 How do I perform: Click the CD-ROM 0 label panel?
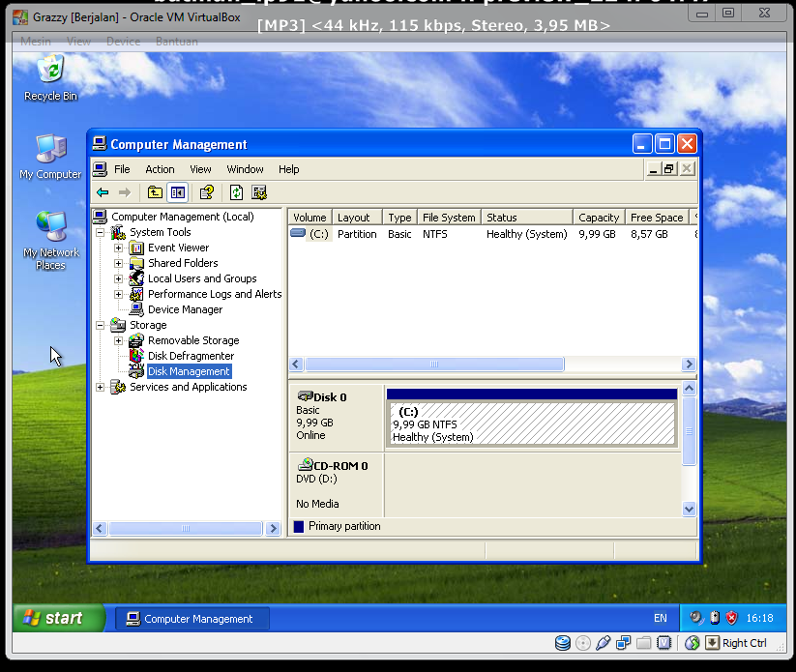(x=336, y=484)
